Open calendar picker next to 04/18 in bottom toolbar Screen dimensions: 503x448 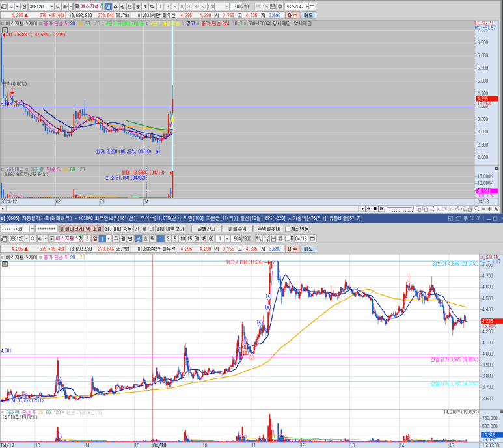pos(313,239)
